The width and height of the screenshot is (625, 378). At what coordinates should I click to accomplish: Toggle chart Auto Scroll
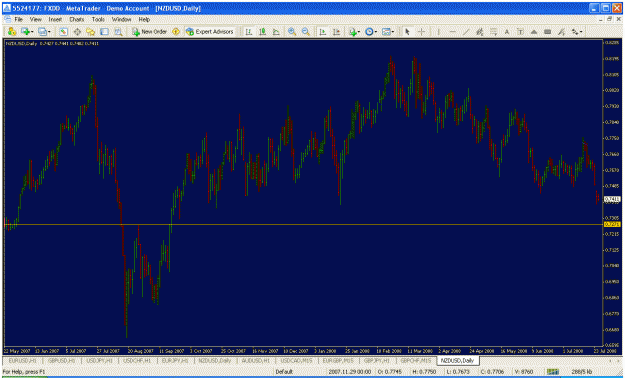323,32
